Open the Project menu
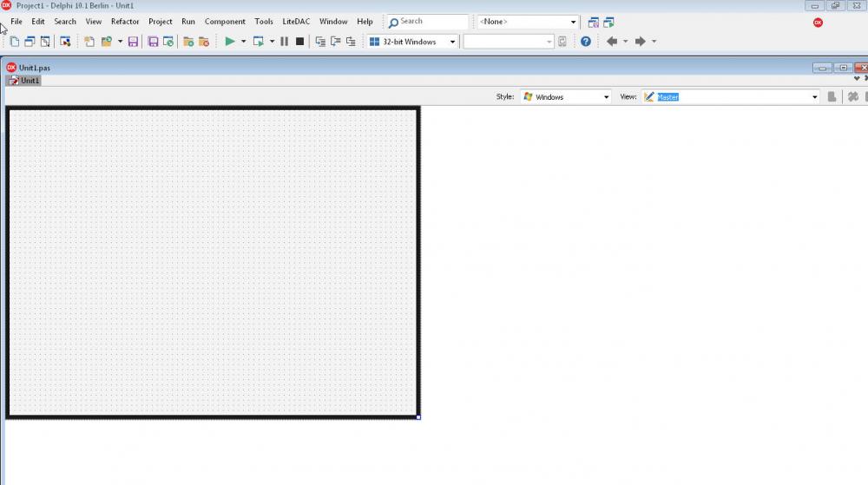This screenshot has width=868, height=485. click(161, 22)
